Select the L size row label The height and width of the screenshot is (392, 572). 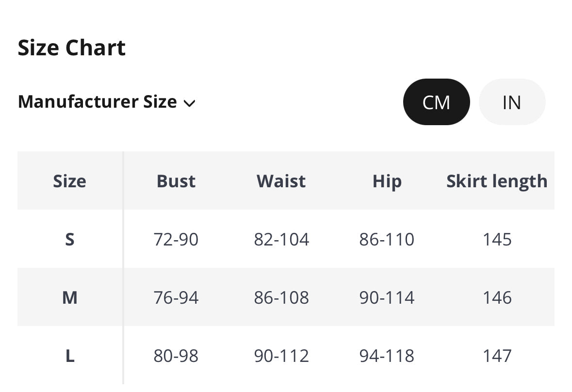tap(69, 356)
